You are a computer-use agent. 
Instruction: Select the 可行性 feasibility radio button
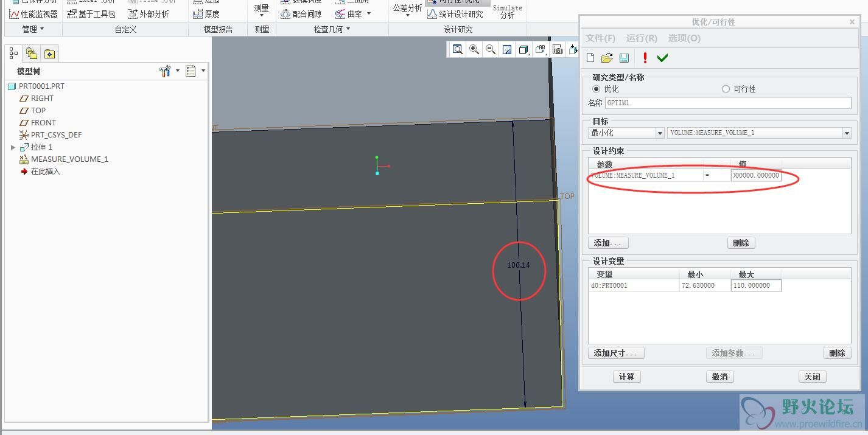[x=726, y=89]
